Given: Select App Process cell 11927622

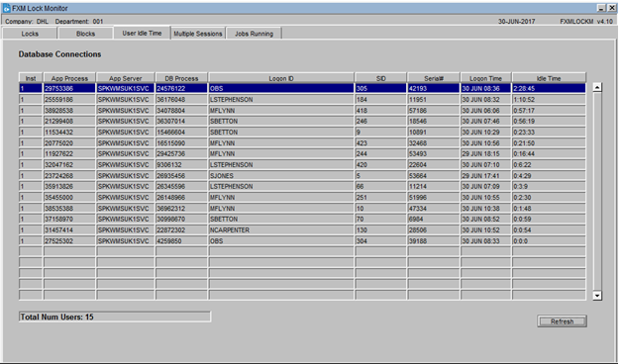Looking at the screenshot, I should (x=69, y=153).
